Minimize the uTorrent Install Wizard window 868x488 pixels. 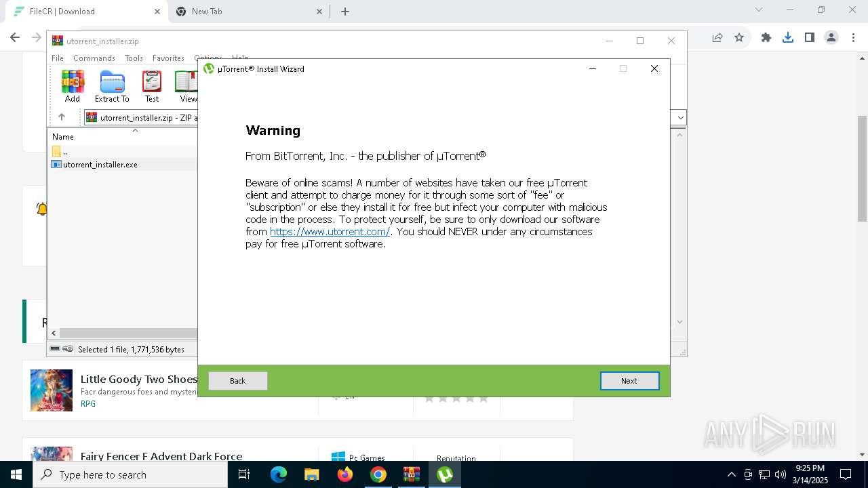pos(593,68)
